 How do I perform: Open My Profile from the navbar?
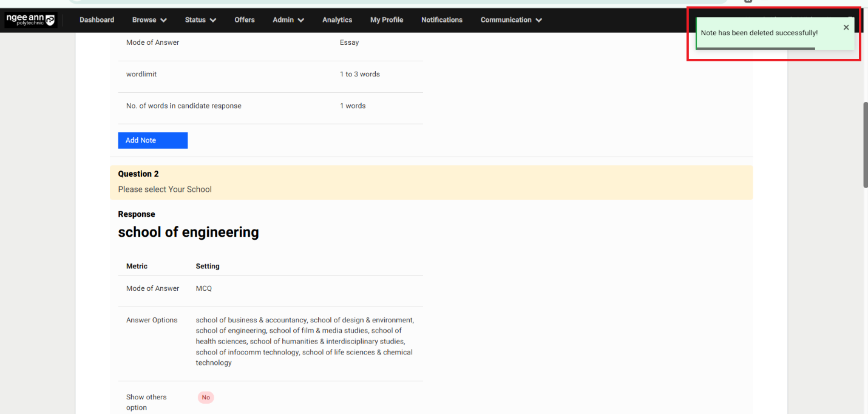(x=387, y=20)
